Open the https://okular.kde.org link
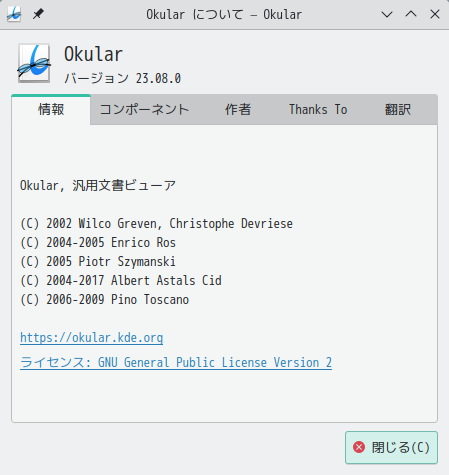This screenshot has height=475, width=449. [x=92, y=338]
